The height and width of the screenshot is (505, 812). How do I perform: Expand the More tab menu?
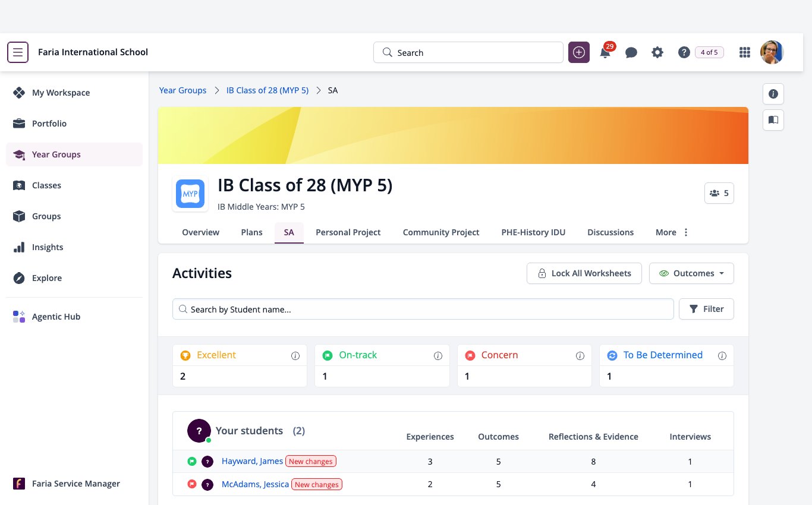(672, 232)
